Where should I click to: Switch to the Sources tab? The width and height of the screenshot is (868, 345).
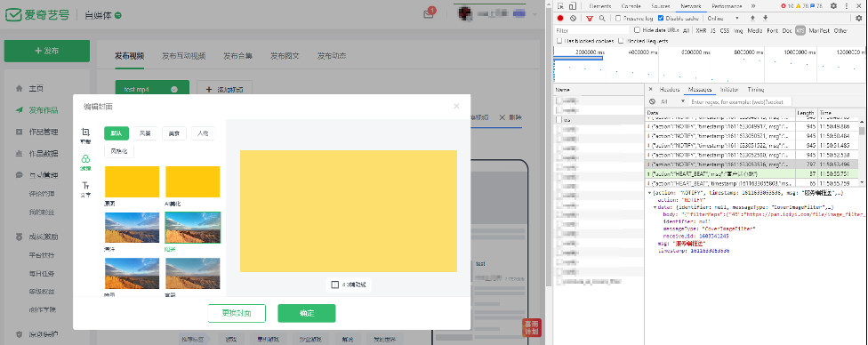coord(661,6)
